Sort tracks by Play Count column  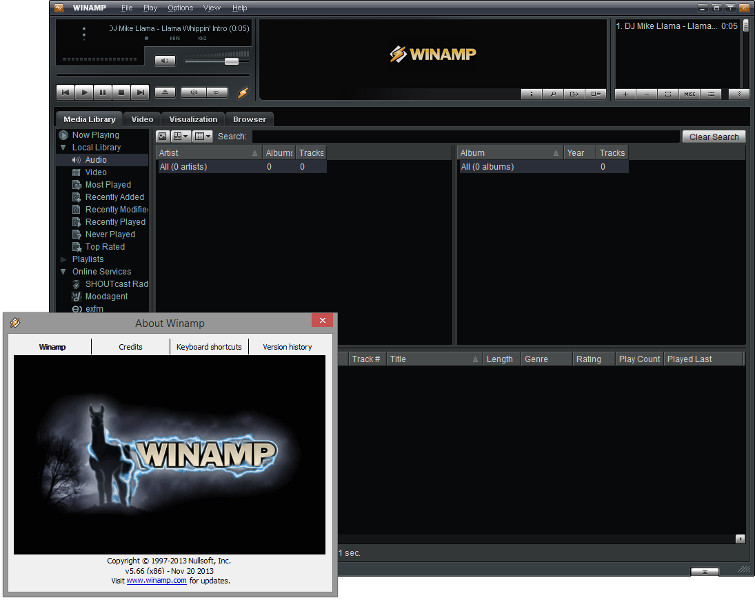tap(639, 359)
